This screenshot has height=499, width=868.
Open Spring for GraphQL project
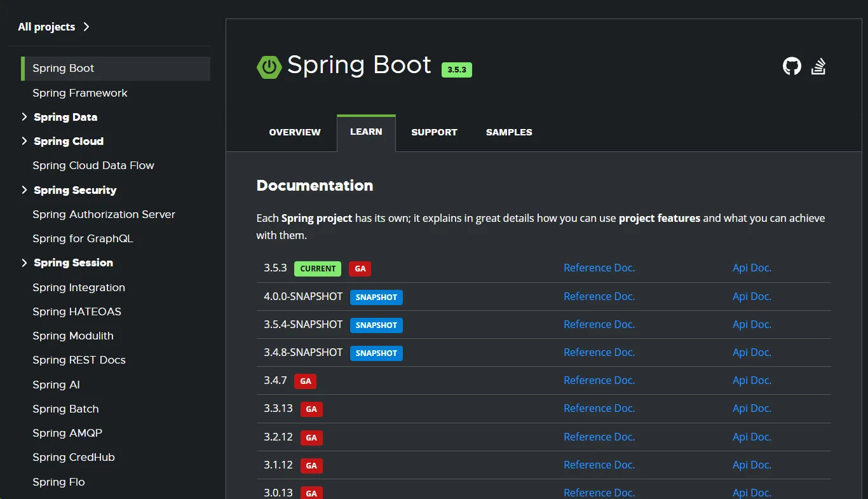[x=83, y=238]
